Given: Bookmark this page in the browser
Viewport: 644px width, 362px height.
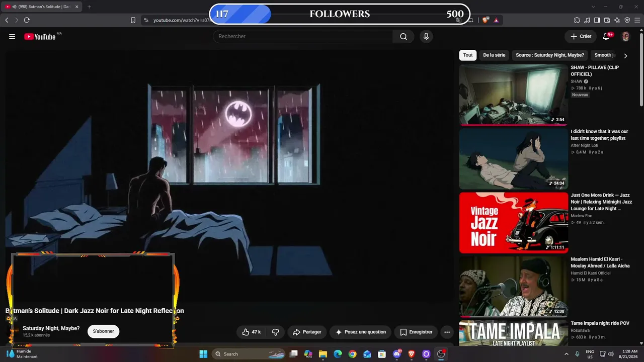Looking at the screenshot, I should (133, 20).
